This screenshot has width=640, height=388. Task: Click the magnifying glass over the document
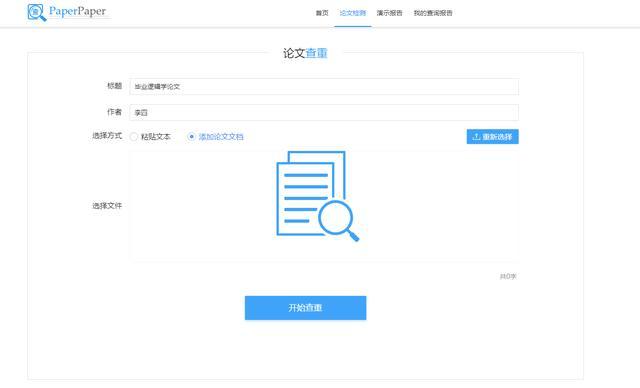(338, 220)
